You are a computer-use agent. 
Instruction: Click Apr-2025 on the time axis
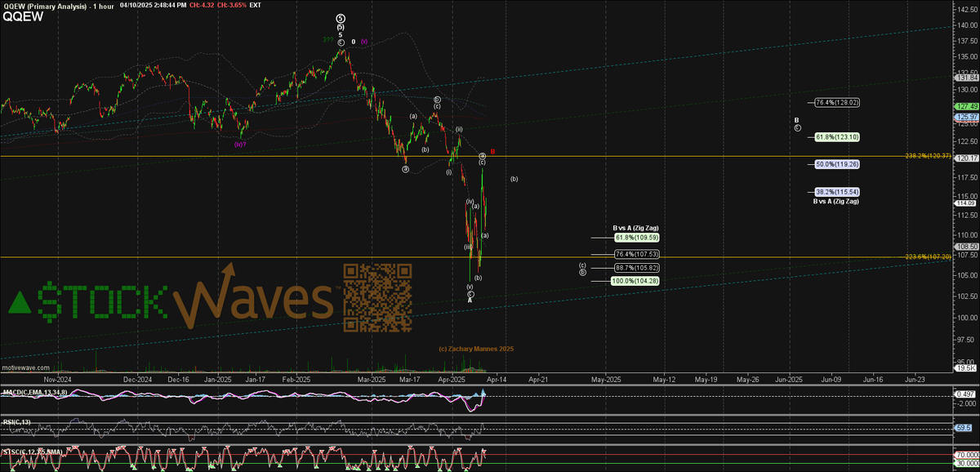[451, 380]
